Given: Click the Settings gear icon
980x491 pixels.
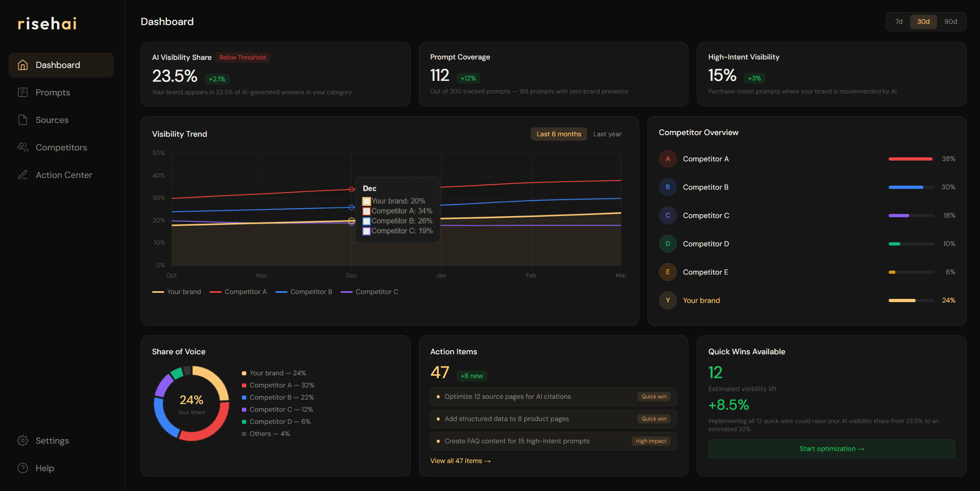Looking at the screenshot, I should click(23, 441).
